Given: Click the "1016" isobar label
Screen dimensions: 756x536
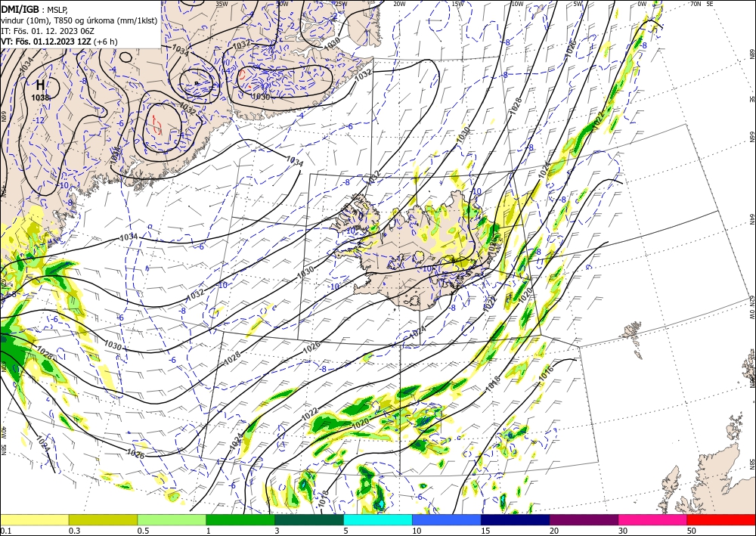Looking at the screenshot, I should tap(546, 372).
